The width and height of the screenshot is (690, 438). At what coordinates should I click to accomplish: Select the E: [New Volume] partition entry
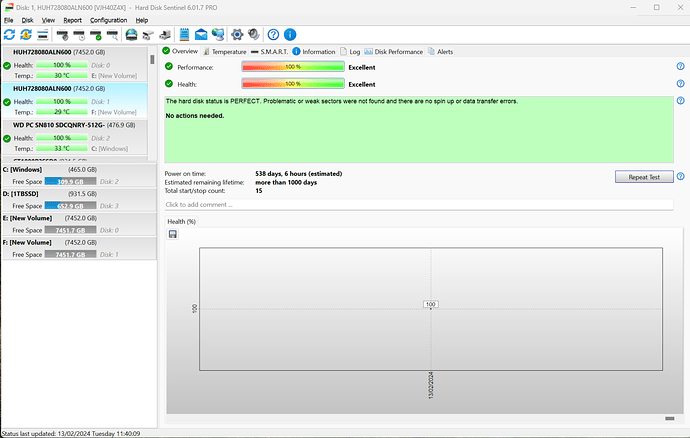tap(79, 224)
